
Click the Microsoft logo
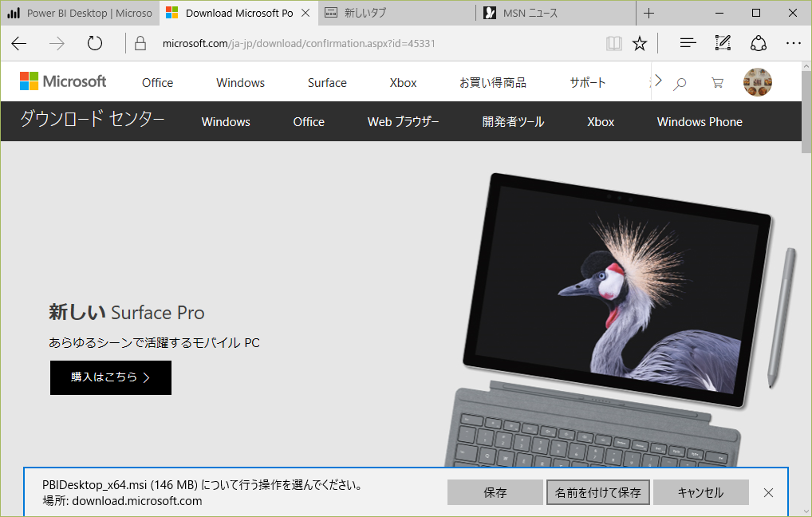(x=63, y=81)
